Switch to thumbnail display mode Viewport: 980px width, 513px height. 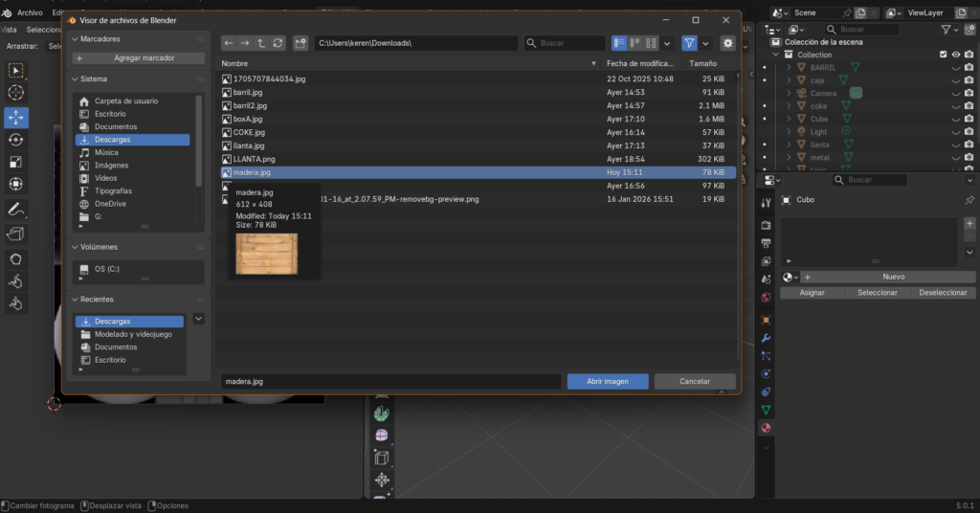click(x=651, y=43)
